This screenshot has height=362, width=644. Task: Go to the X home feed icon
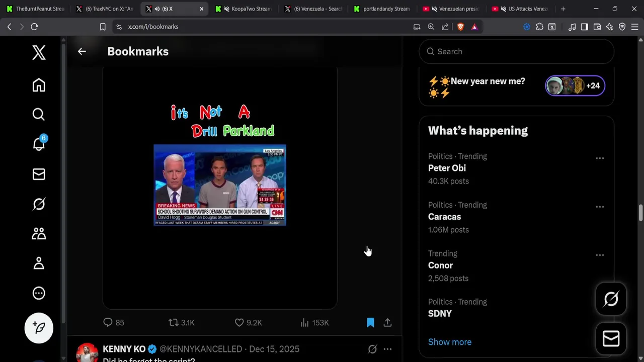coord(39,85)
